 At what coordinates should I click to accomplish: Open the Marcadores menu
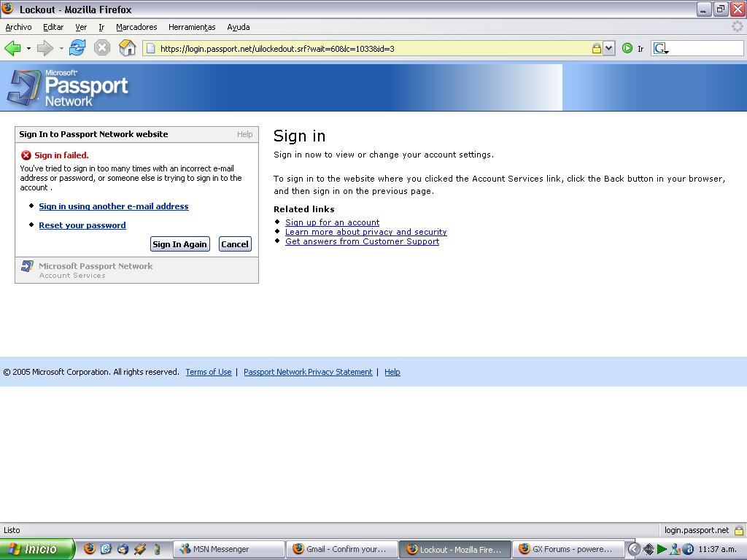coord(136,27)
